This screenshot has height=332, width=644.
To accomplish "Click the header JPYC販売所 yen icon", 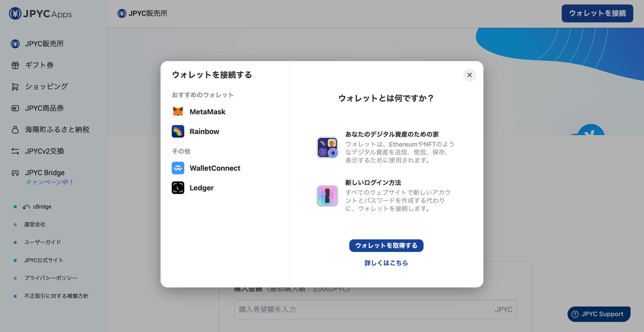I will click(122, 14).
